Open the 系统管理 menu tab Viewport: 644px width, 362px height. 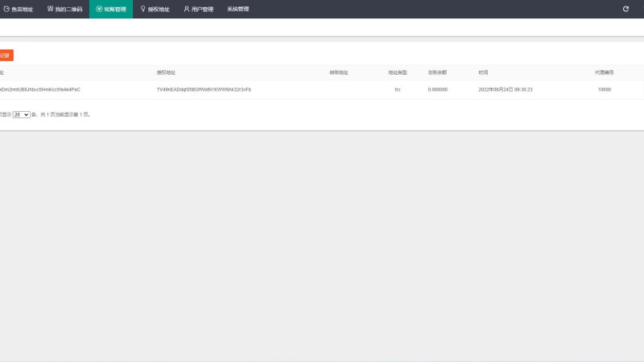click(x=238, y=9)
